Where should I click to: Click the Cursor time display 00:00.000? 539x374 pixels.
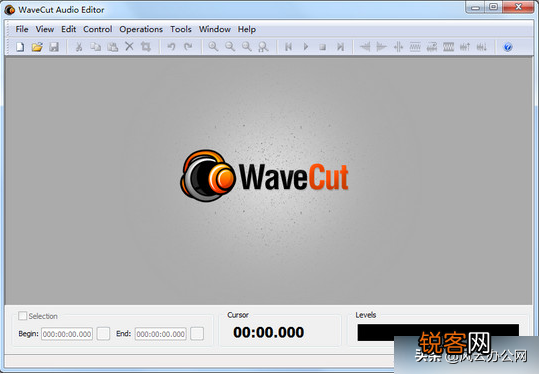point(268,332)
